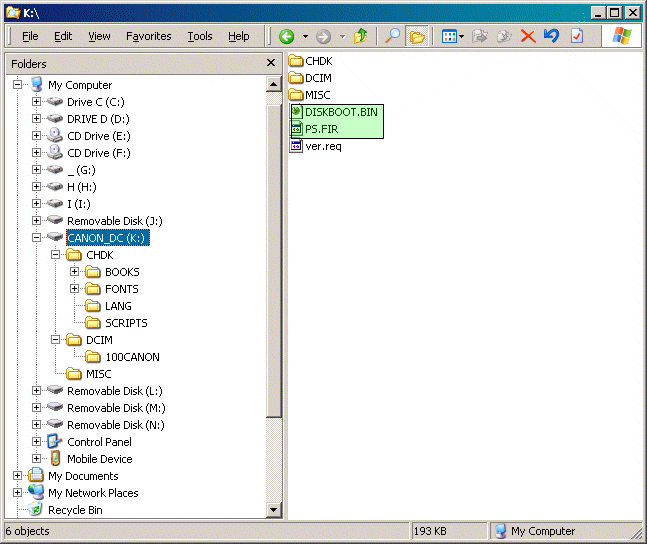Click the red Delete icon
Screen dimensions: 647x544
(x=528, y=36)
